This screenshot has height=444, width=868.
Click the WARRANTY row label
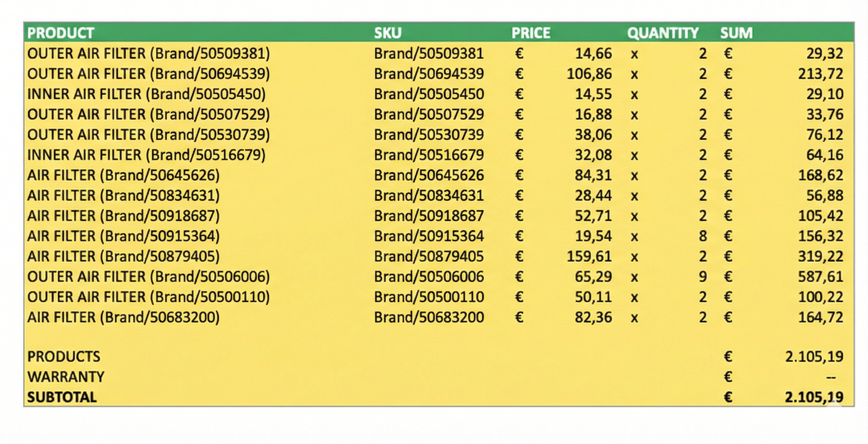point(66,377)
